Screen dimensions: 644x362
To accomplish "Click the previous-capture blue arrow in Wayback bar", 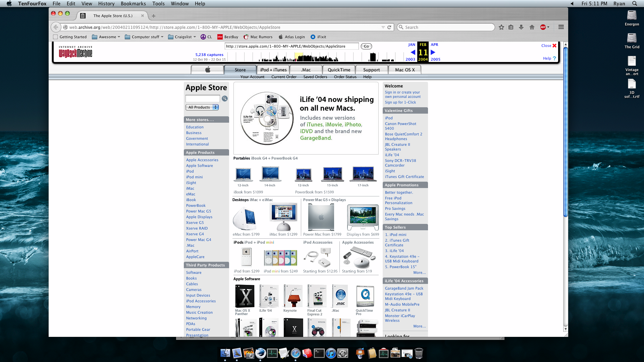I will (413, 52).
